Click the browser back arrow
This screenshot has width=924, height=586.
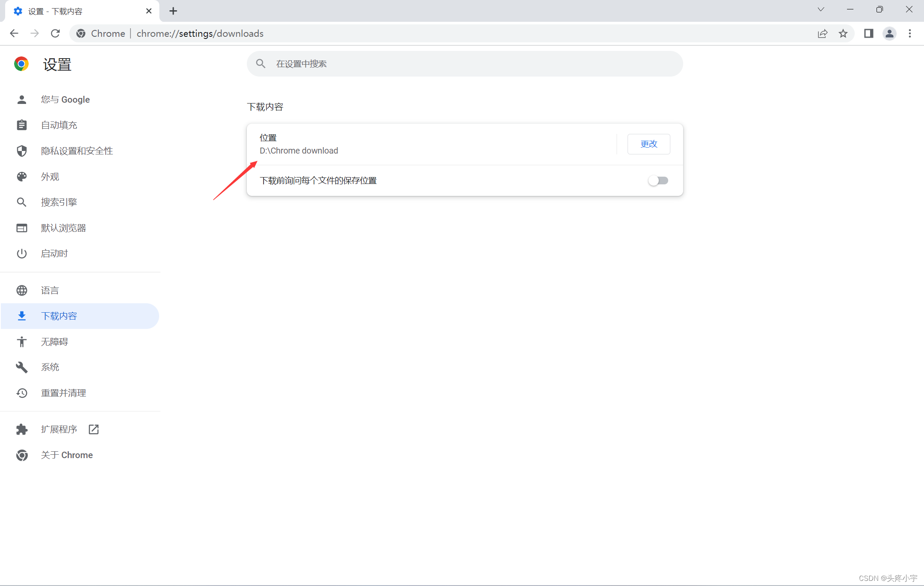[14, 33]
